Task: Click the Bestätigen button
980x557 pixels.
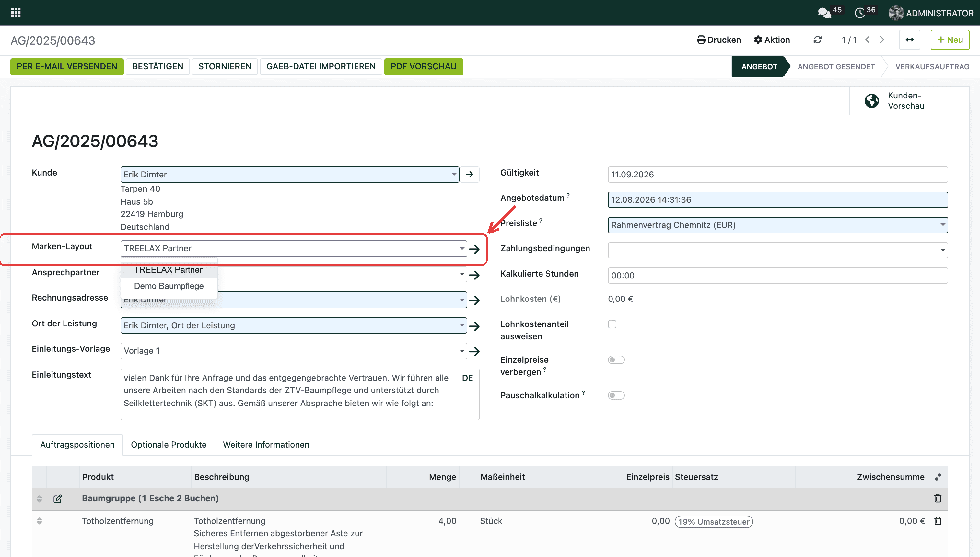Action: 158,67
